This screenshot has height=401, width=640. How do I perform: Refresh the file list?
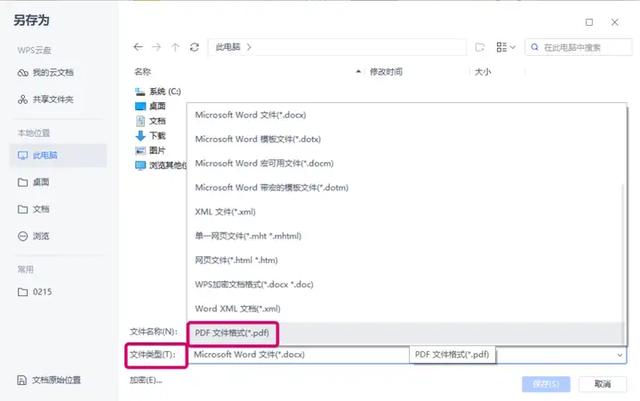click(194, 47)
